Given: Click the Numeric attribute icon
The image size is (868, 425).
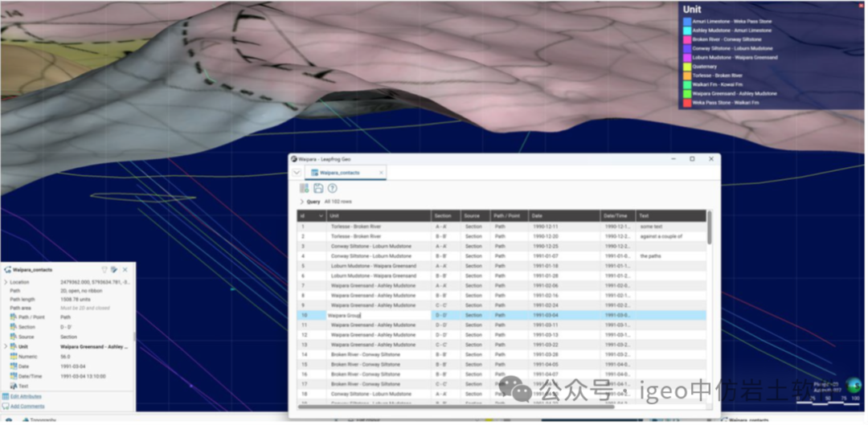Looking at the screenshot, I should coord(14,356).
